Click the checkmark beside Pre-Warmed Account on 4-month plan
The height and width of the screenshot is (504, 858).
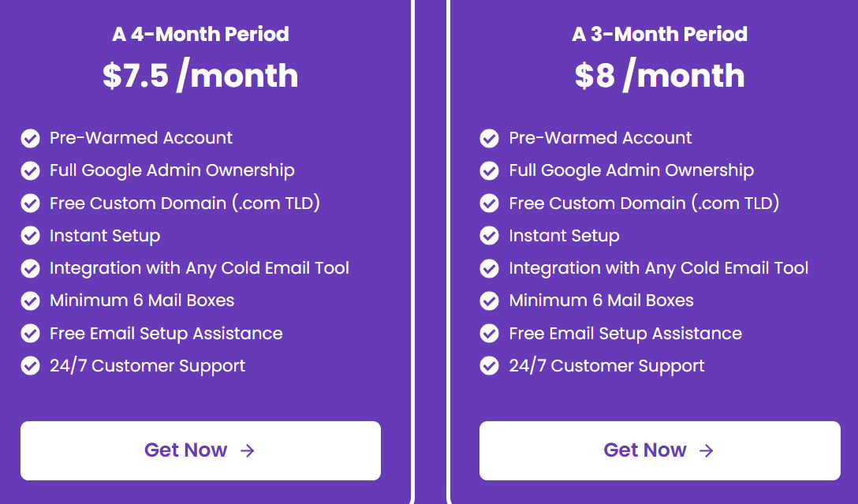[x=30, y=138]
